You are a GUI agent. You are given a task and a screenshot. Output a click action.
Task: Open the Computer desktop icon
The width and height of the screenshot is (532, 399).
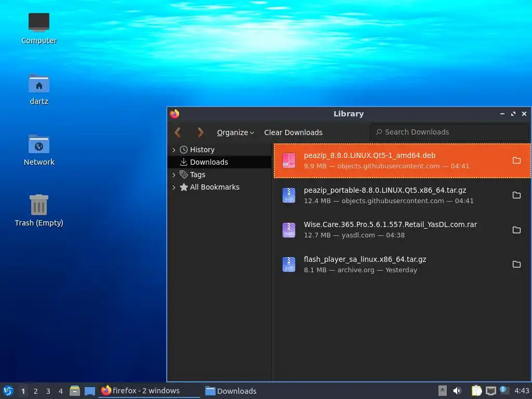click(39, 29)
